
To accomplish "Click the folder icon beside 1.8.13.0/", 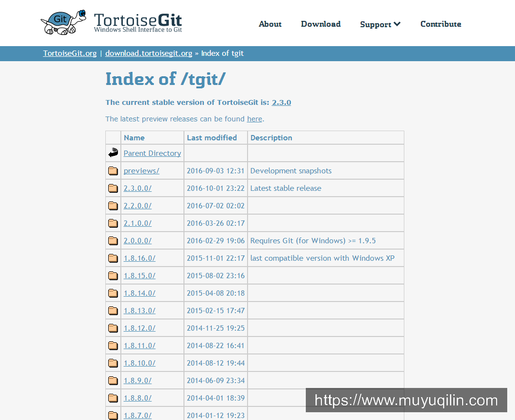I will (x=113, y=310).
